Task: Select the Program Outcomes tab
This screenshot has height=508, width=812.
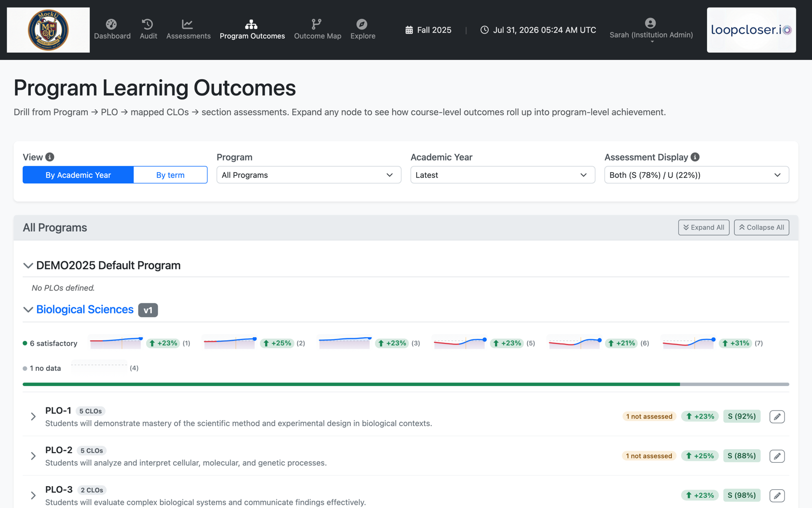Action: (252, 30)
